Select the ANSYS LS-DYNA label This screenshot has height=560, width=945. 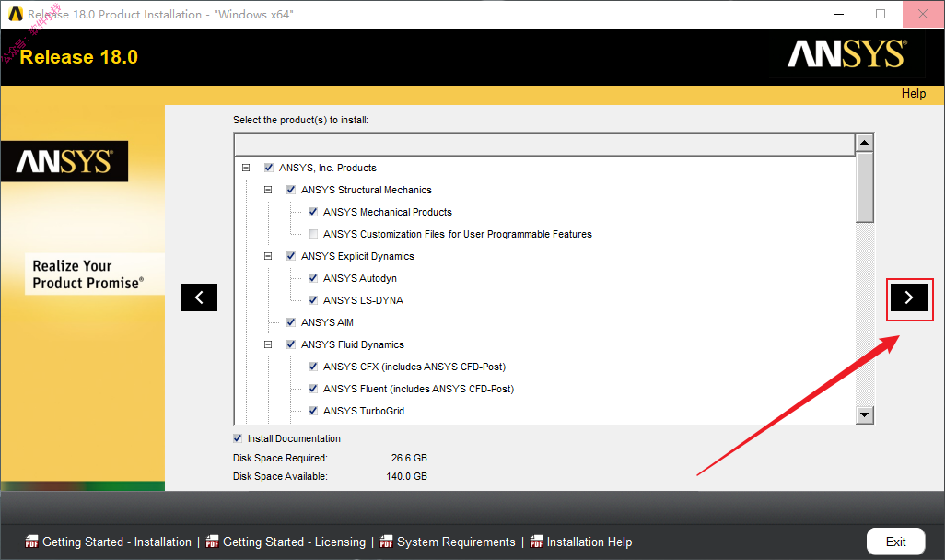(364, 300)
